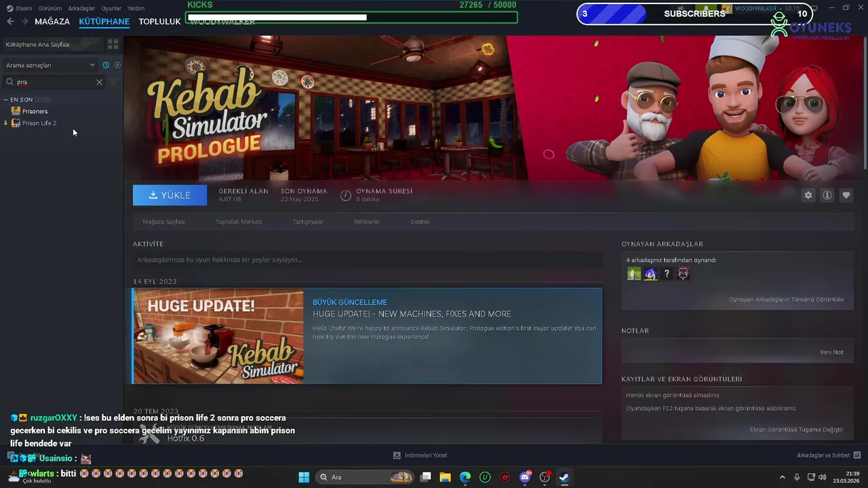Open the Steam menu
Screen dimensions: 868x488
[24, 8]
